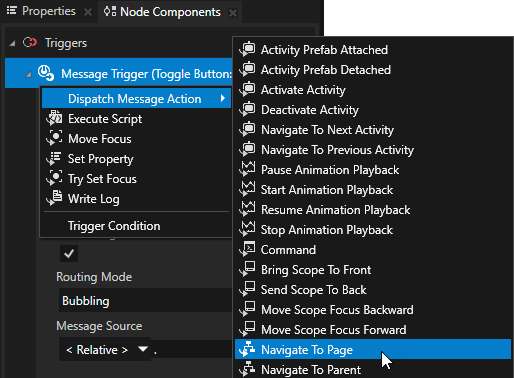Image resolution: width=514 pixels, height=378 pixels.
Task: Click the Start Animation Playback icon
Action: tap(247, 189)
